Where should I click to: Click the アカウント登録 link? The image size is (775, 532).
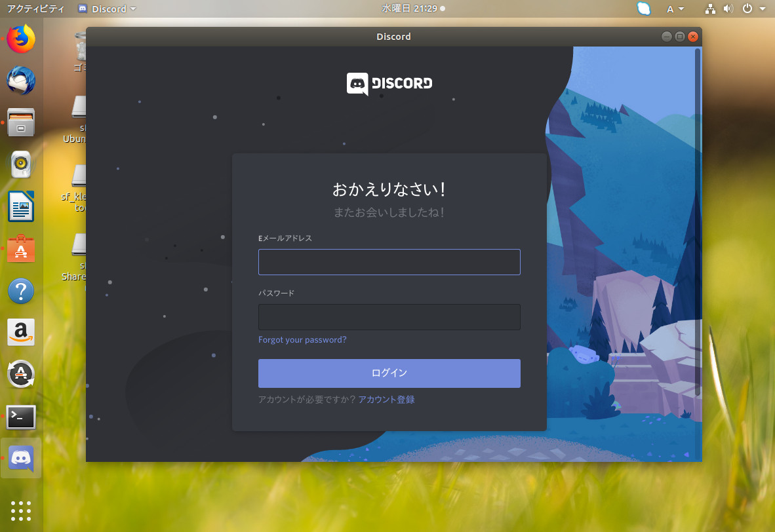tap(386, 400)
